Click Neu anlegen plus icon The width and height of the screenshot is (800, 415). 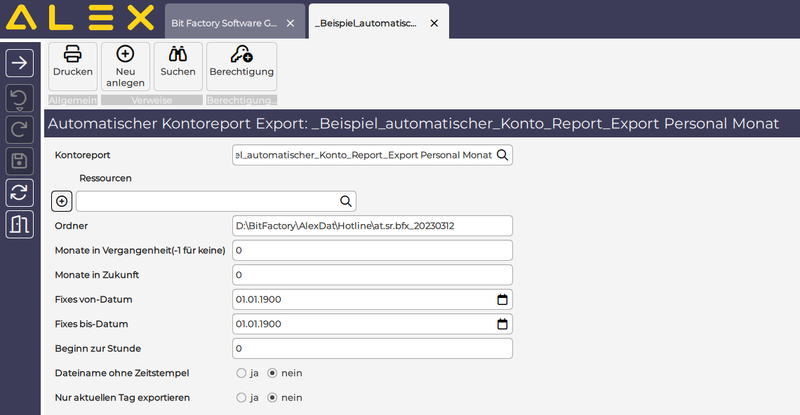pyautogui.click(x=125, y=64)
